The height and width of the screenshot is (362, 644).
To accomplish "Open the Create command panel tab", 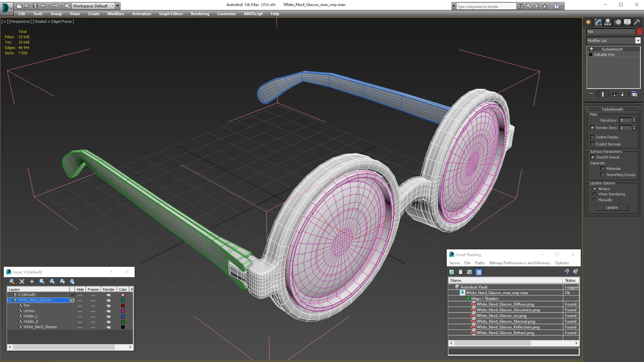I will pyautogui.click(x=588, y=22).
